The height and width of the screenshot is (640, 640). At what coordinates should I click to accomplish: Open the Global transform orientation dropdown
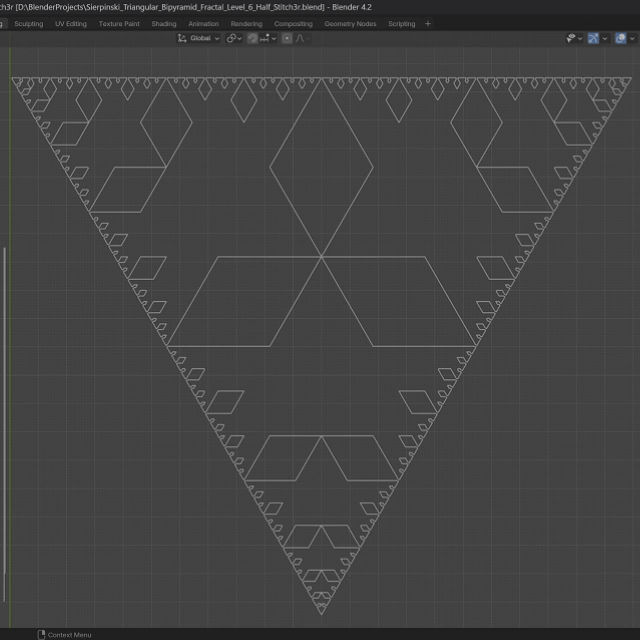pyautogui.click(x=198, y=38)
